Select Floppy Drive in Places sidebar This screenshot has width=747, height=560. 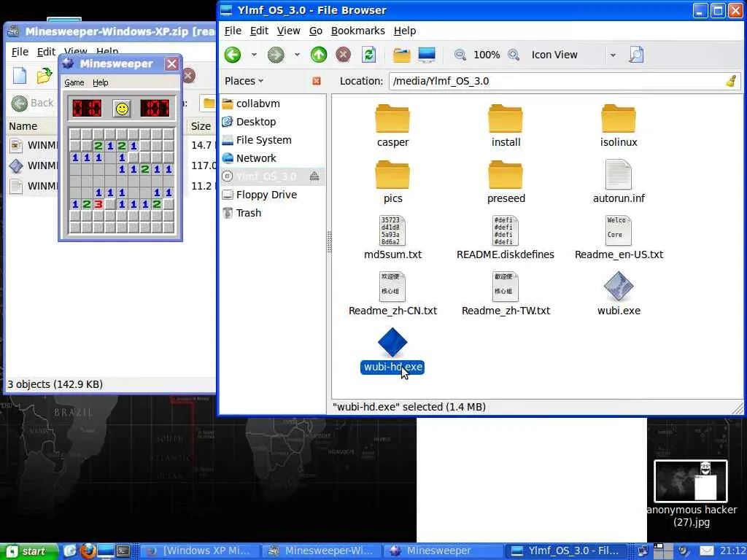(266, 195)
